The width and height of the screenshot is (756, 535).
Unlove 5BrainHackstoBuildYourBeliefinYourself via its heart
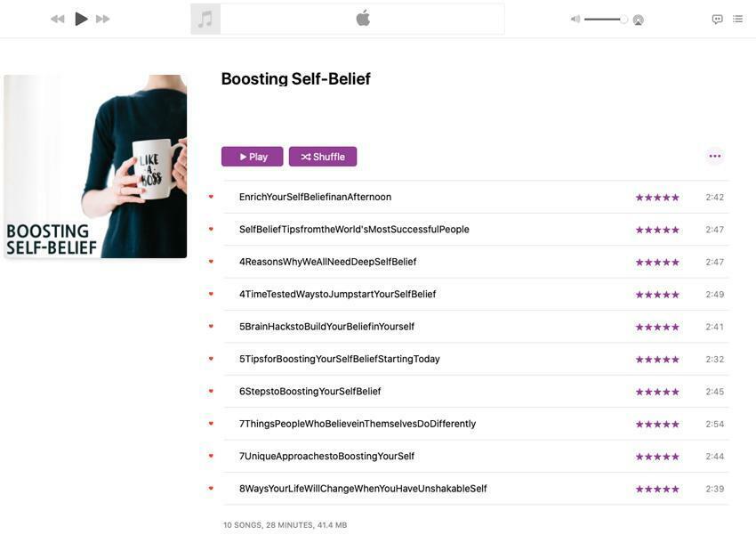(x=211, y=326)
